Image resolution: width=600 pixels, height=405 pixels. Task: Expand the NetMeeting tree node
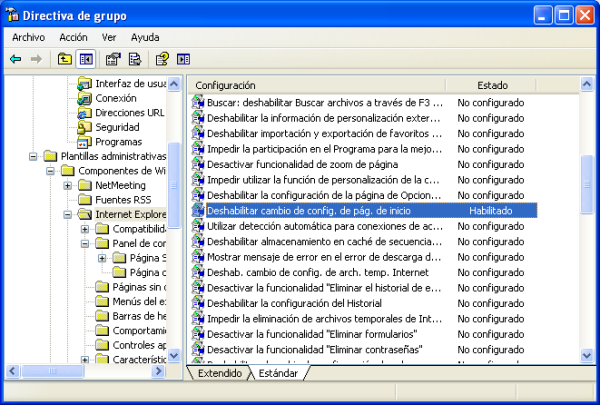coord(68,185)
